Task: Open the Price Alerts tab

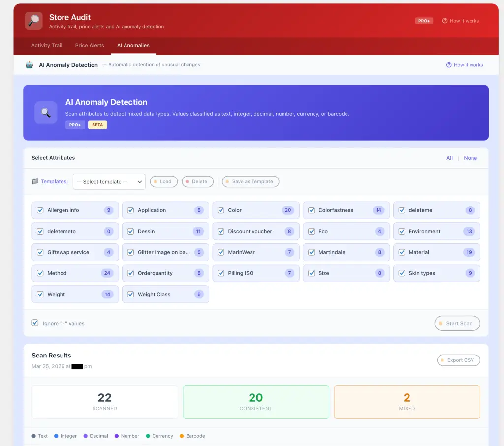Action: (90, 46)
